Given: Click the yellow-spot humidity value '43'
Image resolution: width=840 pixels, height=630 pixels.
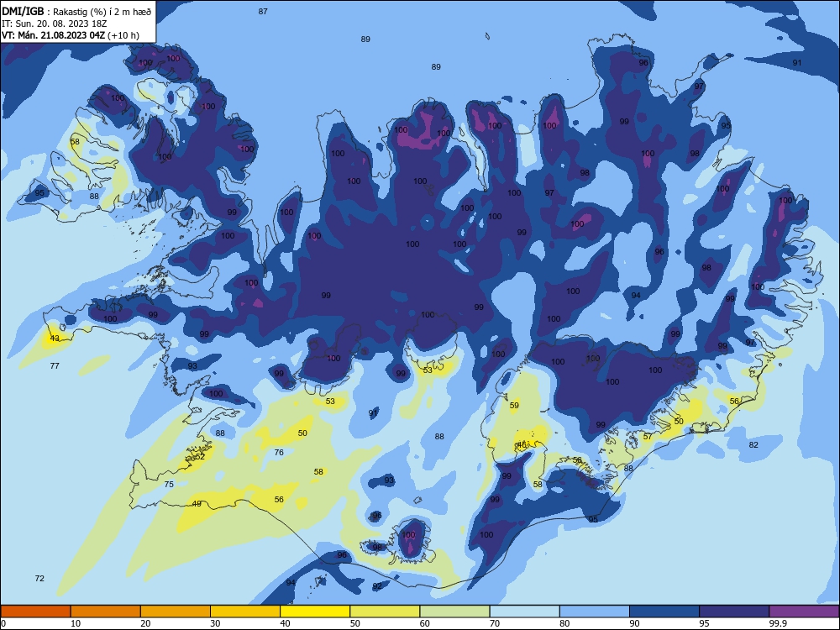Looking at the screenshot, I should point(55,338).
